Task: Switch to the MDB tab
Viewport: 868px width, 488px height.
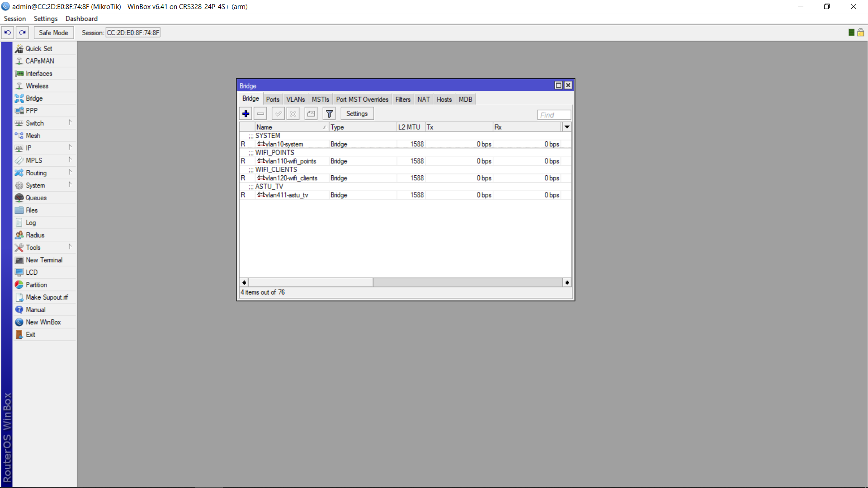Action: [x=465, y=99]
